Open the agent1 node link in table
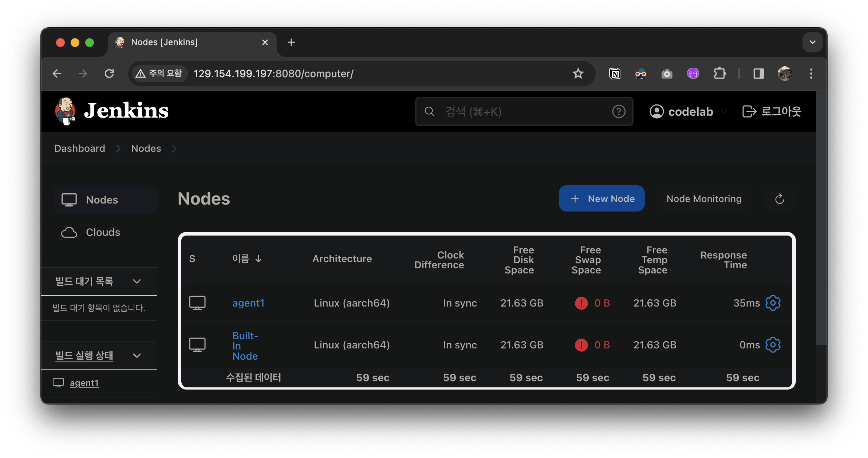The width and height of the screenshot is (868, 458). tap(248, 303)
